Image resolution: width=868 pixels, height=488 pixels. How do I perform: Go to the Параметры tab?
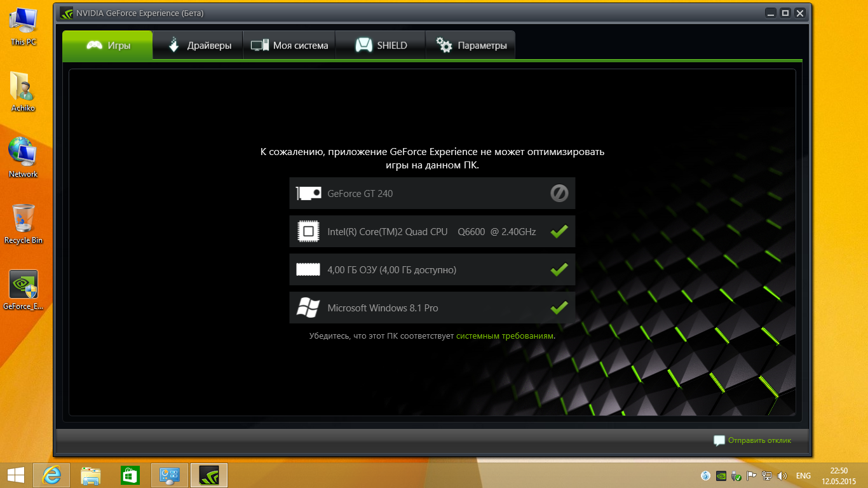pyautogui.click(x=470, y=45)
